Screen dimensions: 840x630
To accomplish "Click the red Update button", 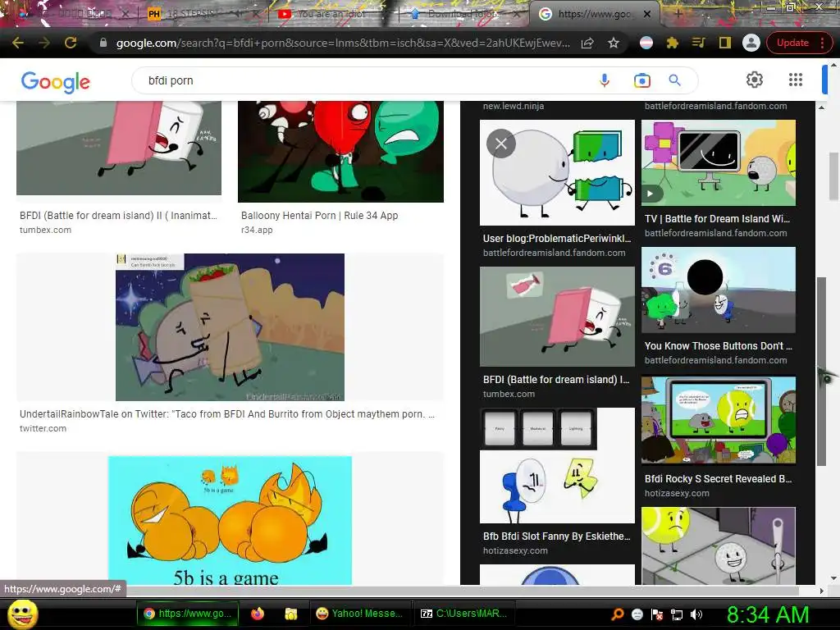I will tap(792, 43).
